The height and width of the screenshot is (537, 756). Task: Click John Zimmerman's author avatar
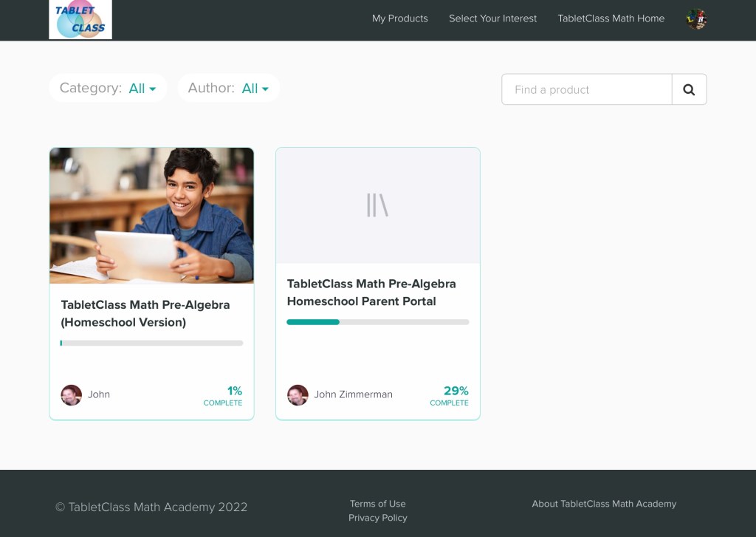pos(298,395)
